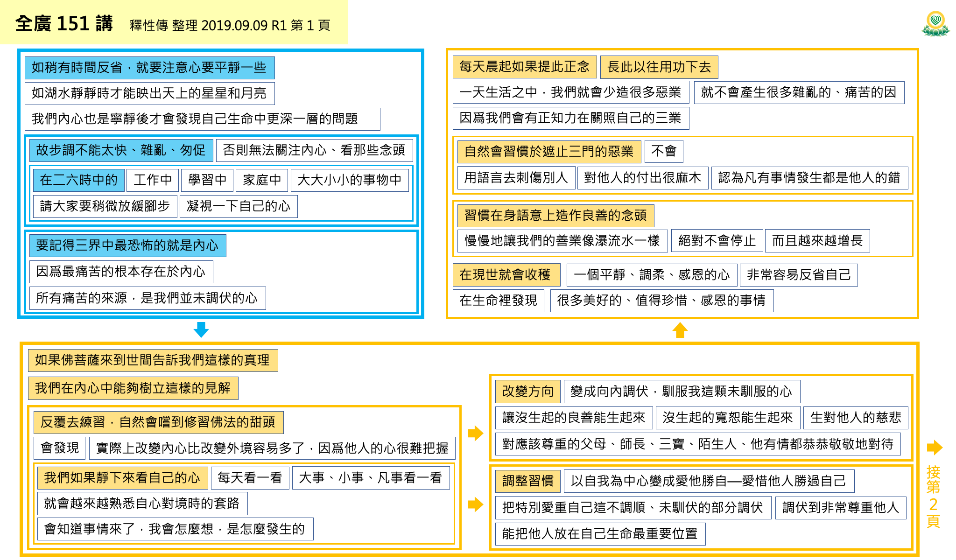Click the arrow pointing to 調整習慣 box
This screenshot has width=956, height=560.
pos(475,504)
